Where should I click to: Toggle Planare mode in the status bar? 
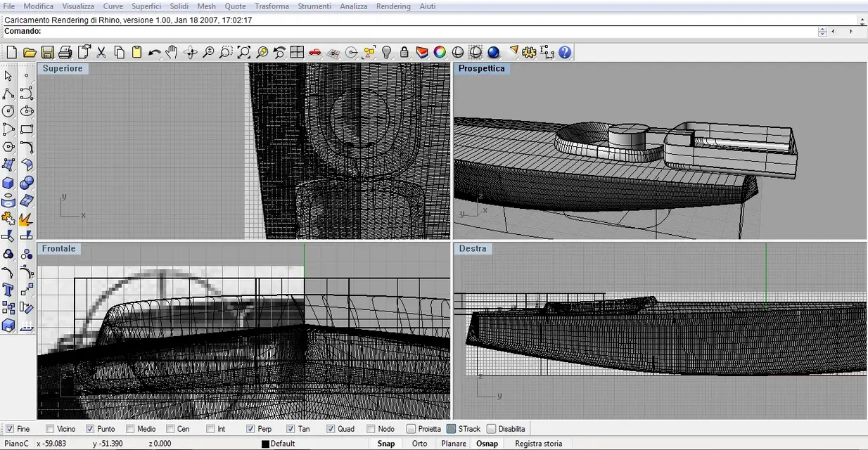click(454, 444)
